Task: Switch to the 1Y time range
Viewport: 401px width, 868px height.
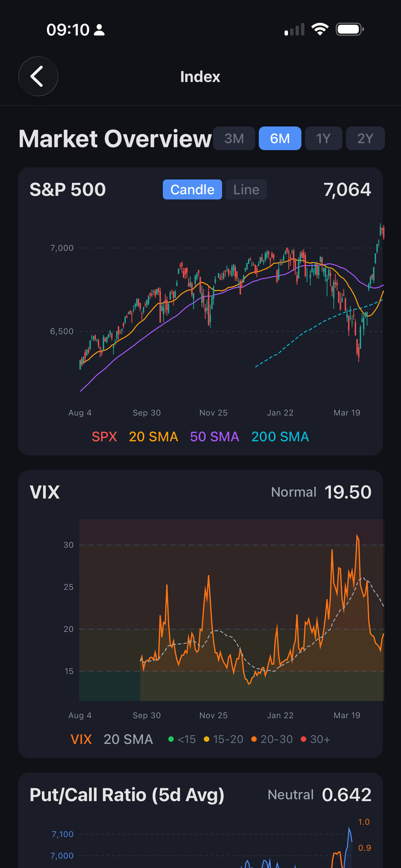Action: [324, 139]
